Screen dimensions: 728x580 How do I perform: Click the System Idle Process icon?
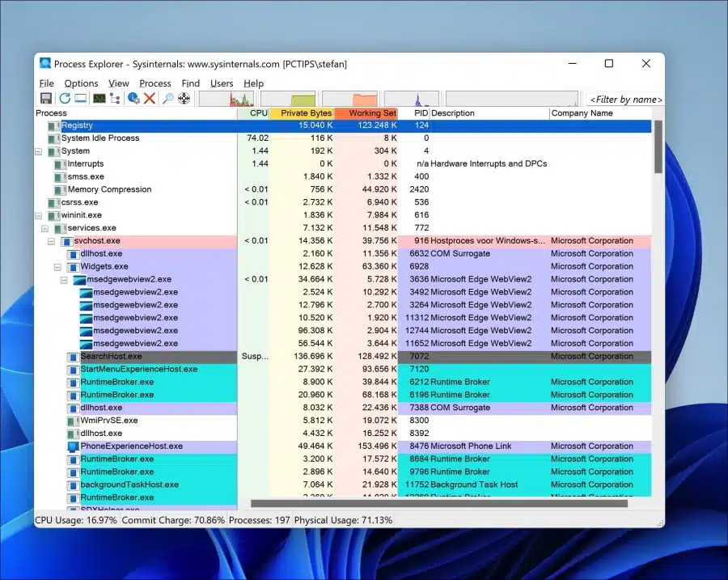point(54,138)
